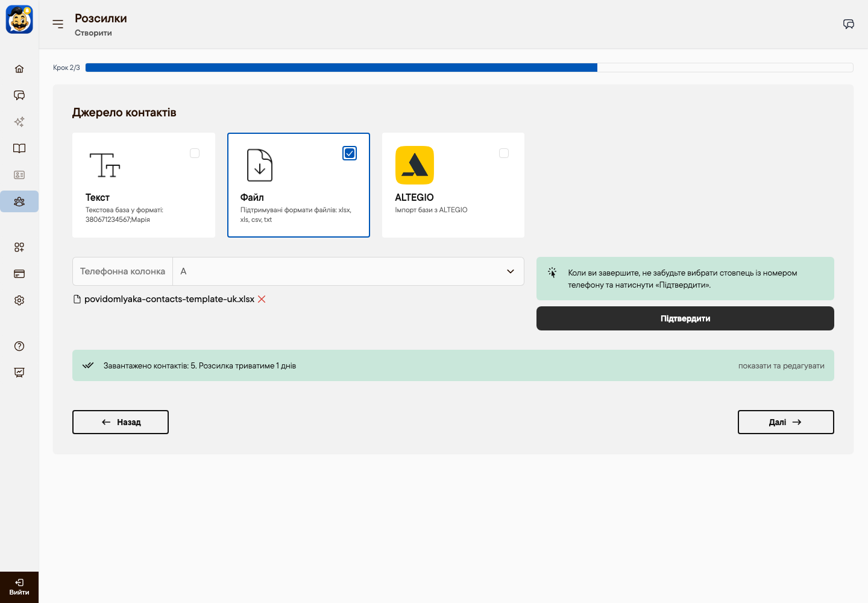Viewport: 868px width, 603px height.
Task: Open the contact card sidebar icon
Action: pos(19,175)
